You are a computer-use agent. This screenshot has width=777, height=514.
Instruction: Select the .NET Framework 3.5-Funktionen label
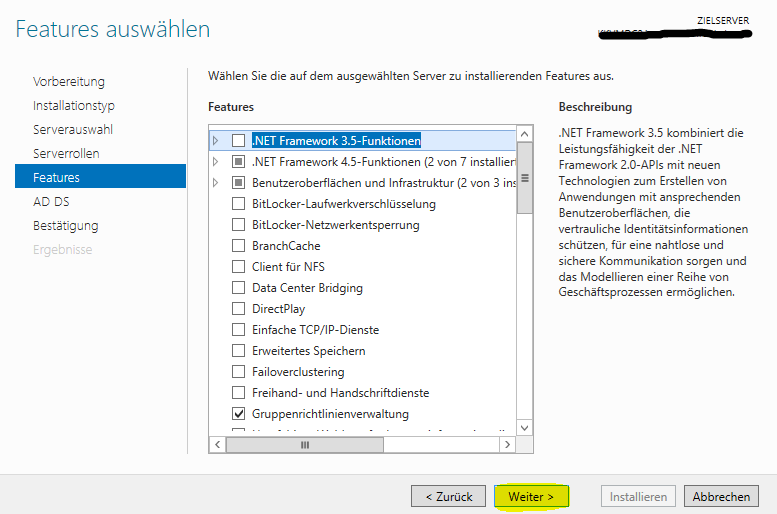336,141
